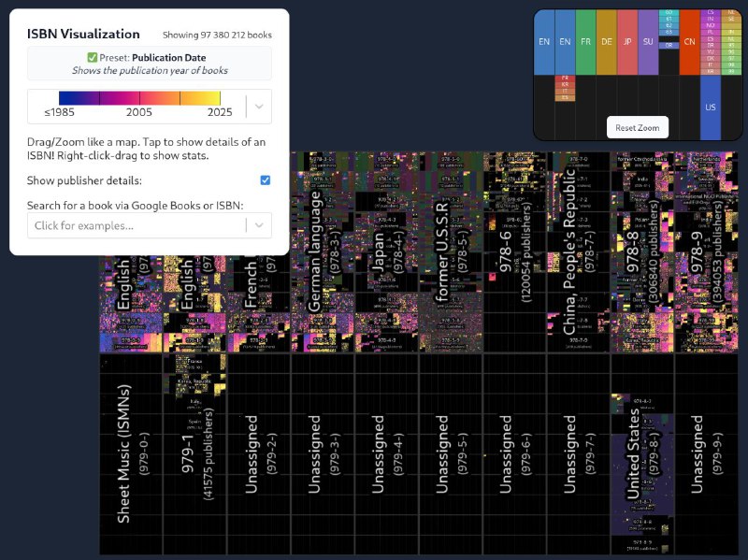748x560 pixels.
Task: Select the FR tile in the minimap
Action: (586, 41)
